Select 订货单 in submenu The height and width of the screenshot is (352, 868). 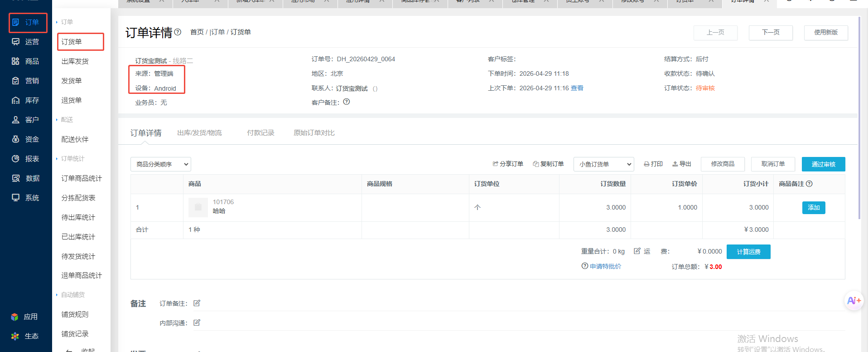click(72, 42)
